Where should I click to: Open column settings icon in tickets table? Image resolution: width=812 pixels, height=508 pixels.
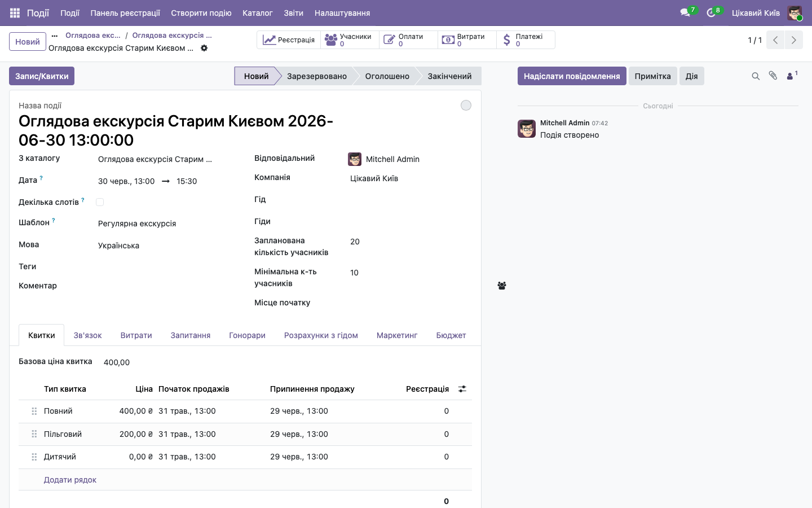[x=462, y=389]
